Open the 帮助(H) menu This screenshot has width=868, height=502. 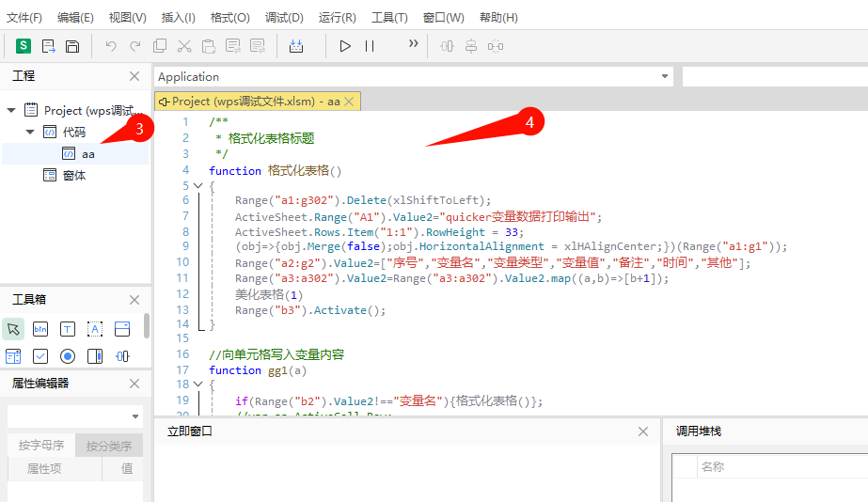click(x=498, y=18)
